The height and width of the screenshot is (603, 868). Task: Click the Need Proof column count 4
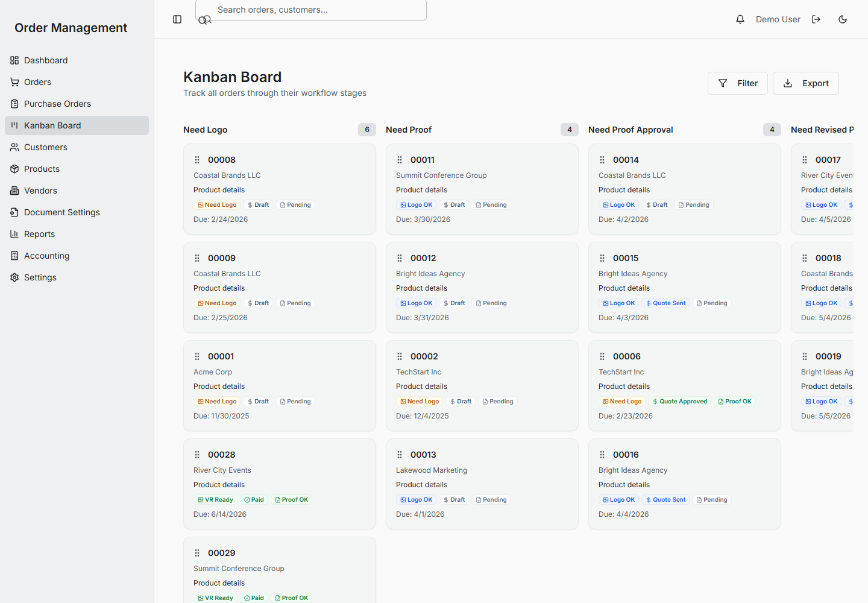pos(570,130)
